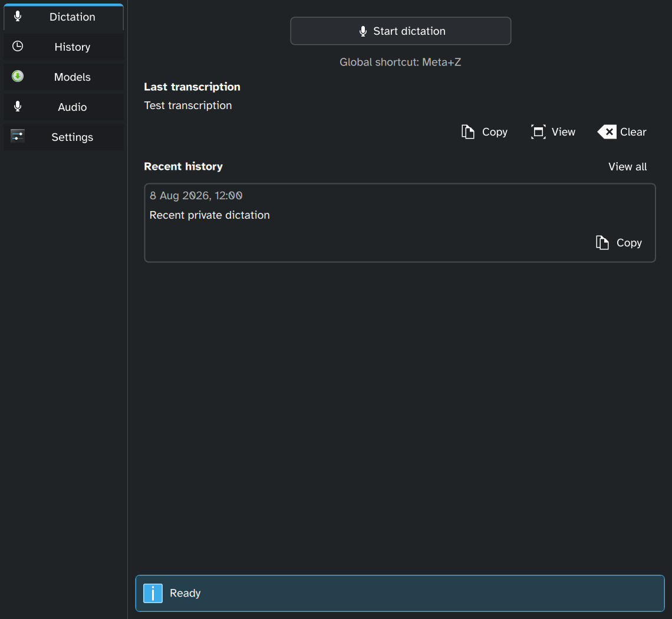672x619 pixels.
Task: Click the View fullscreen icon
Action: 538,131
